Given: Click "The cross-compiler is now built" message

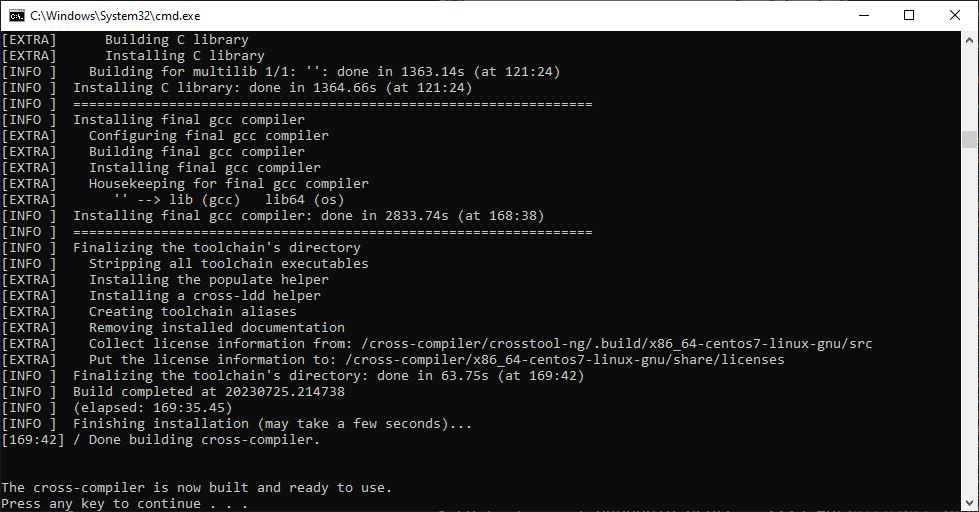Looking at the screenshot, I should pos(196,487).
